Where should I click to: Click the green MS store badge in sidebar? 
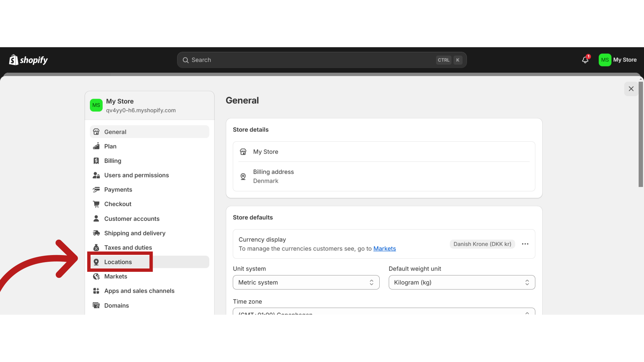point(96,105)
